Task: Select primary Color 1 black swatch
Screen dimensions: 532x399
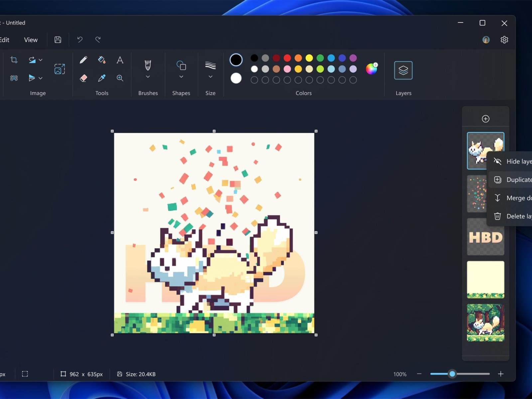Action: tap(236, 60)
